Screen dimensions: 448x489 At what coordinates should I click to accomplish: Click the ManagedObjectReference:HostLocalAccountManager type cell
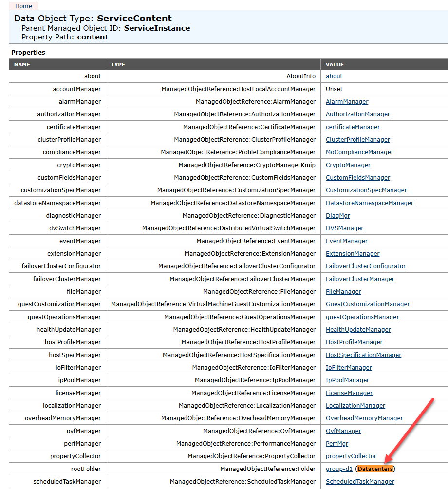point(213,89)
